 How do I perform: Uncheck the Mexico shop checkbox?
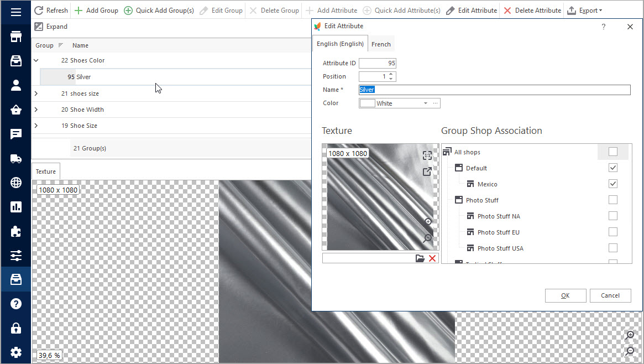[612, 184]
